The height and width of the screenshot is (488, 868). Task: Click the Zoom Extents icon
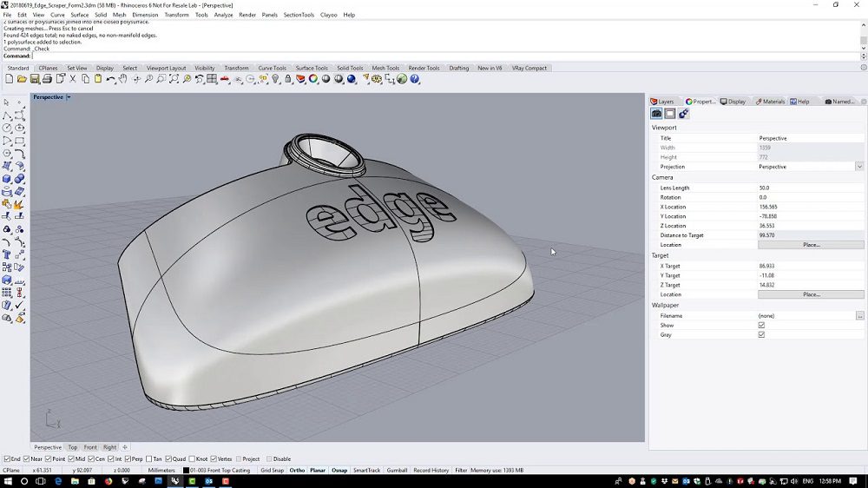pyautogui.click(x=174, y=79)
